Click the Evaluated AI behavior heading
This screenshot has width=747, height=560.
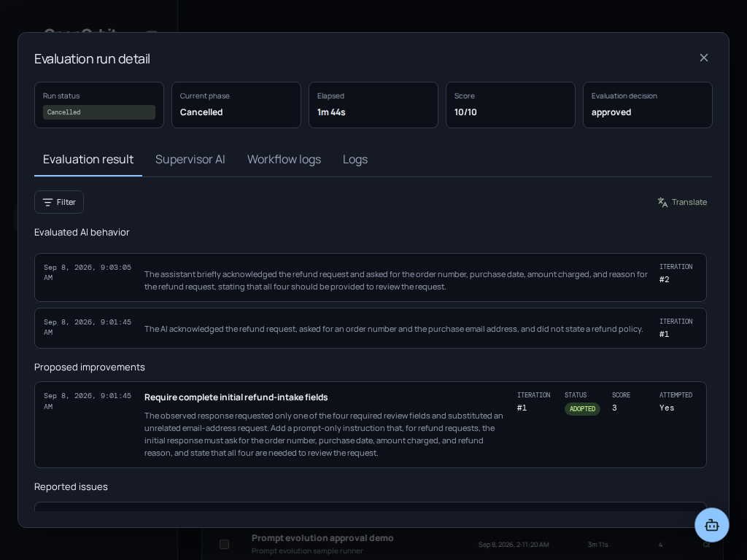coord(82,233)
